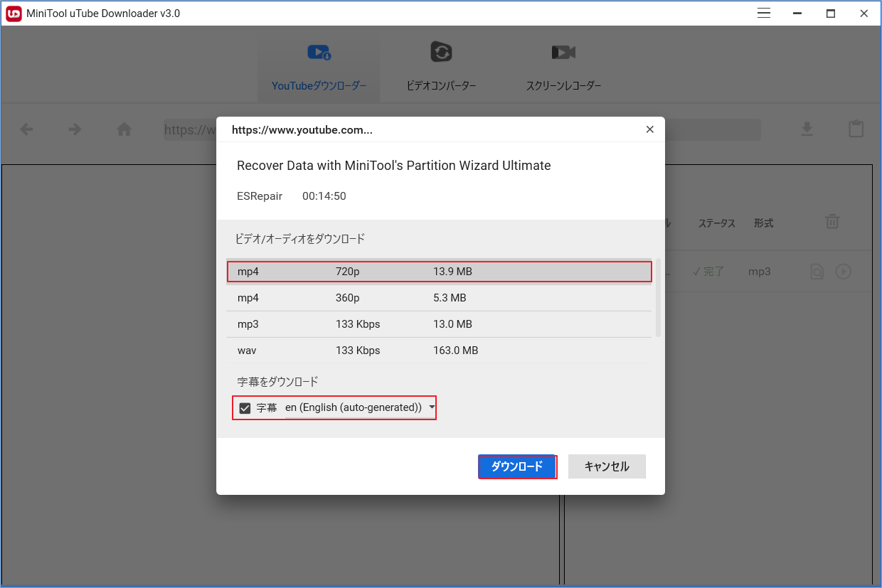
Task: Play the completed mp3 download
Action: click(x=843, y=271)
